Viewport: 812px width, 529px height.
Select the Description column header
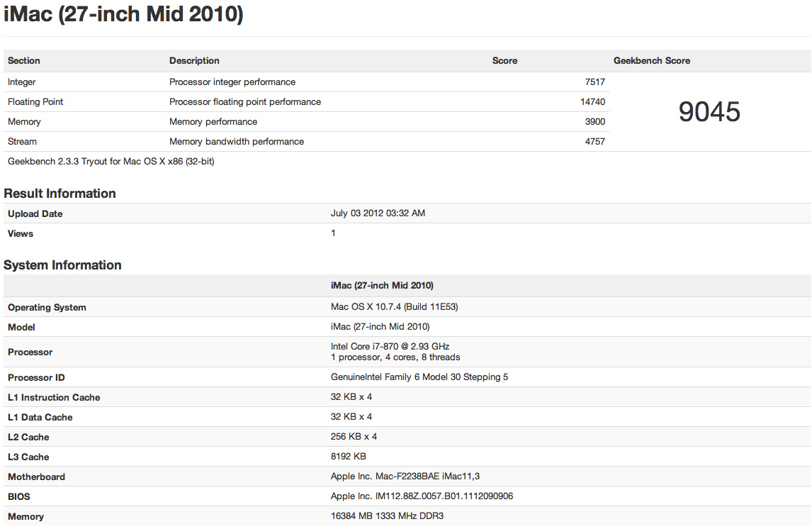194,60
